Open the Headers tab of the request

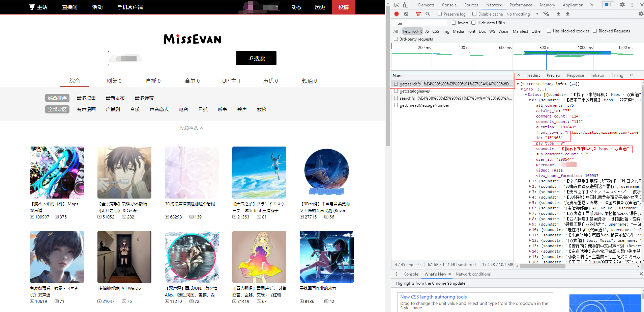pyautogui.click(x=533, y=75)
